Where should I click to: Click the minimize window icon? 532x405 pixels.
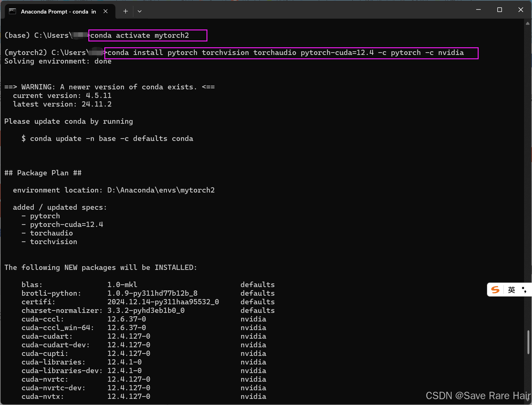478,10
